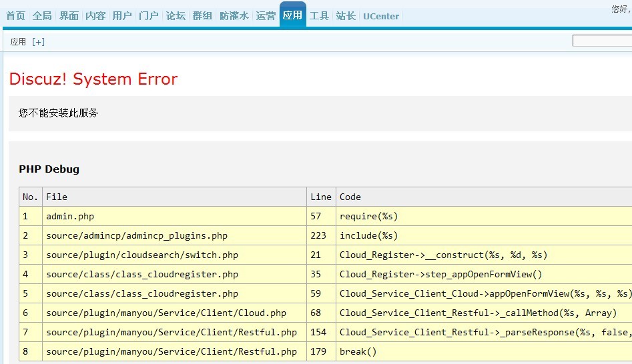Select the 内容 tab

tap(95, 16)
